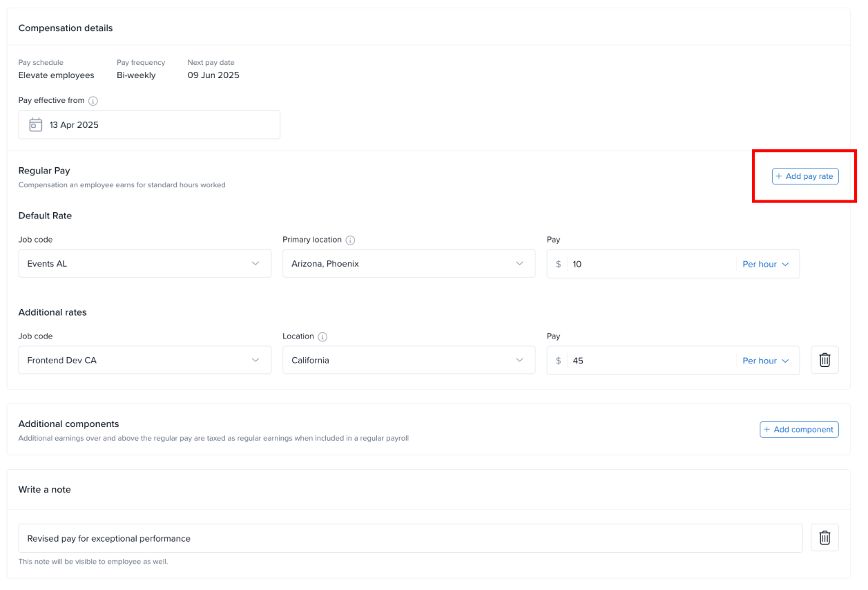This screenshot has width=868, height=590.
Task: Open the Arizona, Phoenix primary location dropdown
Action: [408, 264]
